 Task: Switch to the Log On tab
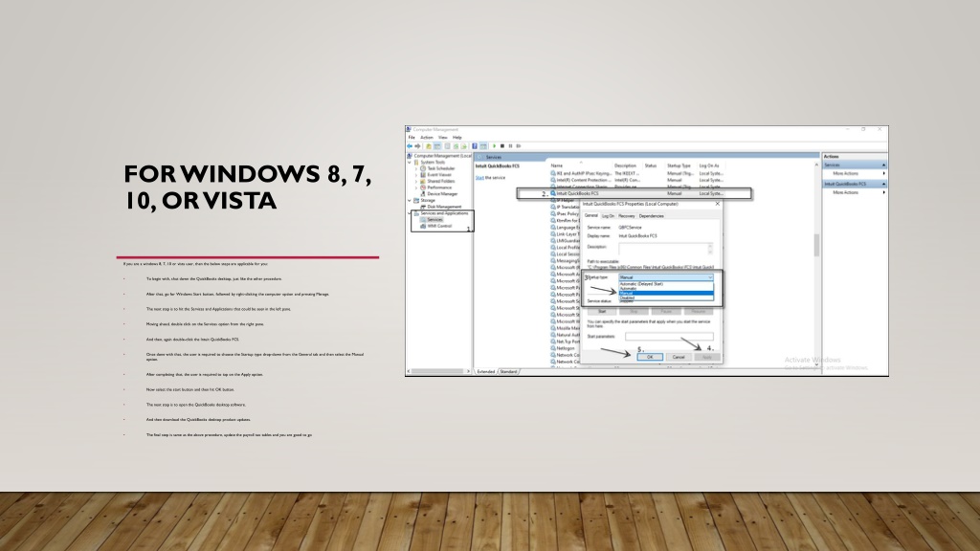[608, 216]
